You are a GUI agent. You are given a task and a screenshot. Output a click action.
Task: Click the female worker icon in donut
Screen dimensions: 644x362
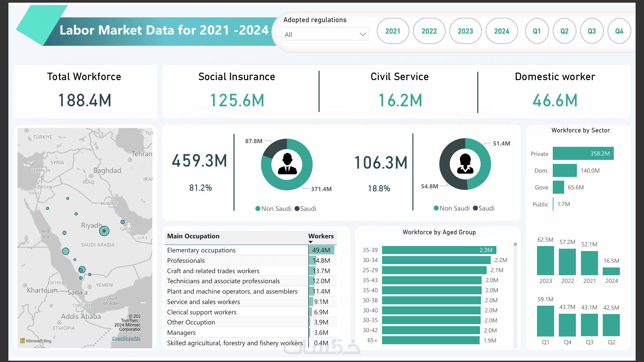(x=465, y=164)
